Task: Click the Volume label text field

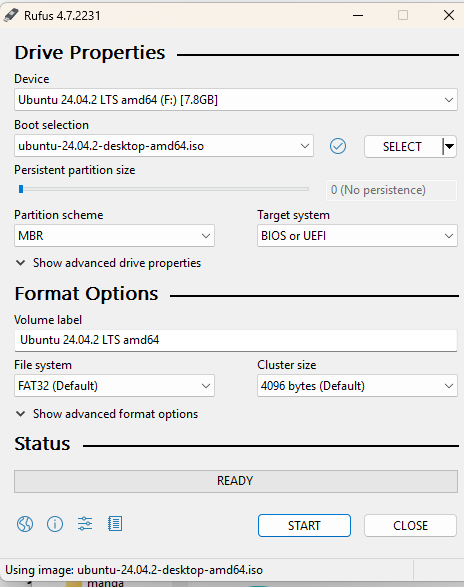Action: 236,340
